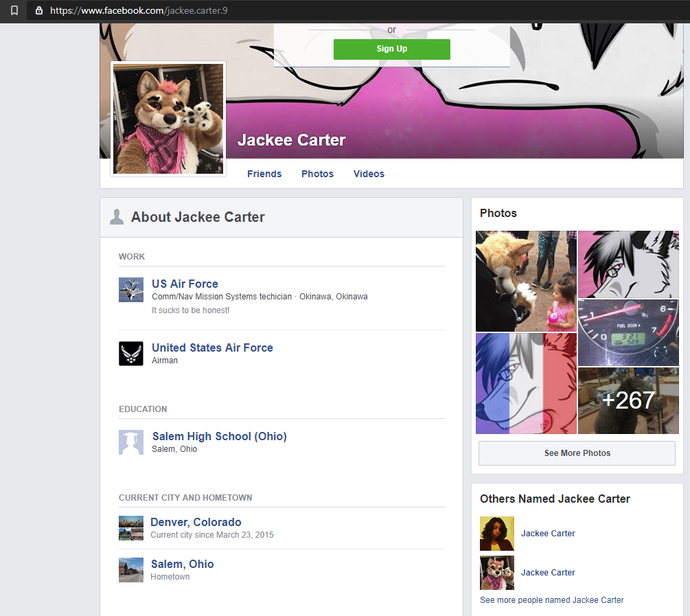Click the US Air Force fighter jets icon
Screen dimensions: 690x616
point(131,290)
